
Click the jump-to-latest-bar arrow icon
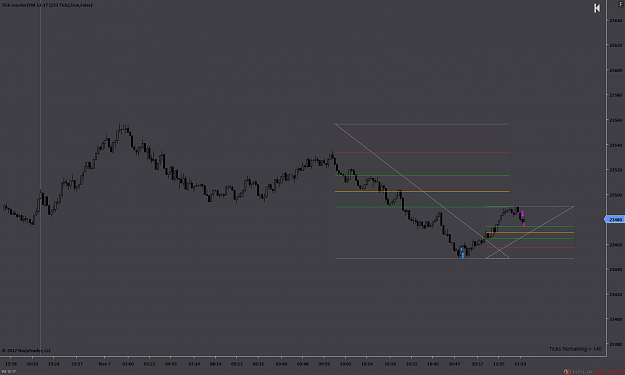tap(597, 8)
